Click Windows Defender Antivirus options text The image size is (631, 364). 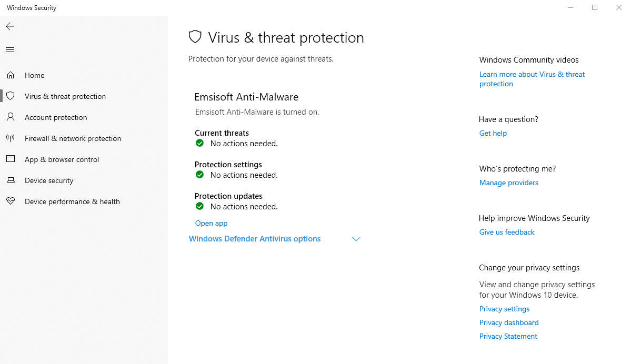255,239
